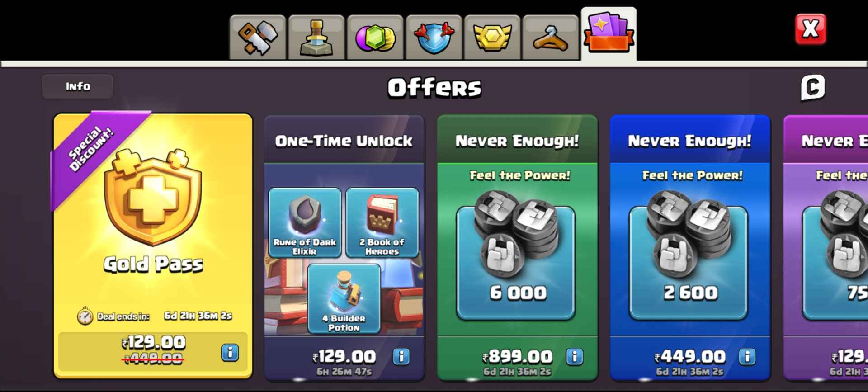Show info for the 6 000 ore offer
This screenshot has height=392, width=868.
(x=575, y=357)
